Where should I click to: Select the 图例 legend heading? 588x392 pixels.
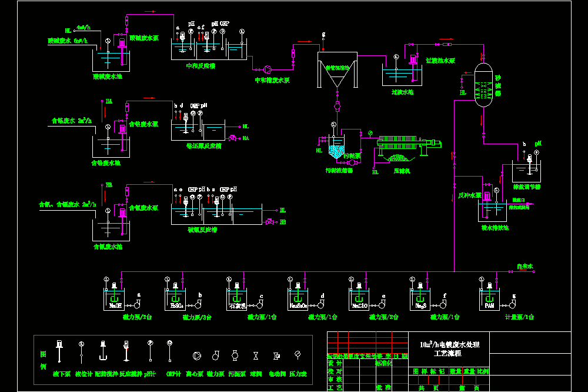coord(43,360)
